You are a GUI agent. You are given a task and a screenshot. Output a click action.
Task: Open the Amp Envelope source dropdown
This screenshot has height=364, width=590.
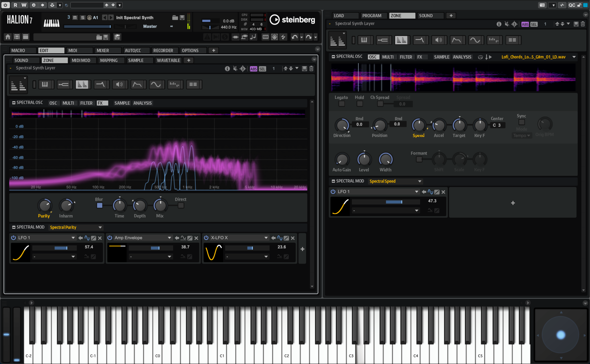[x=143, y=238]
